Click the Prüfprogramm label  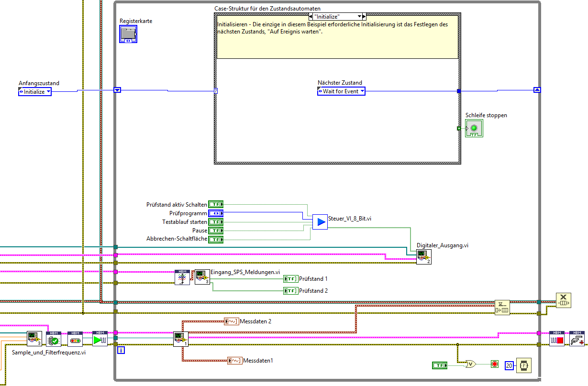click(x=188, y=213)
